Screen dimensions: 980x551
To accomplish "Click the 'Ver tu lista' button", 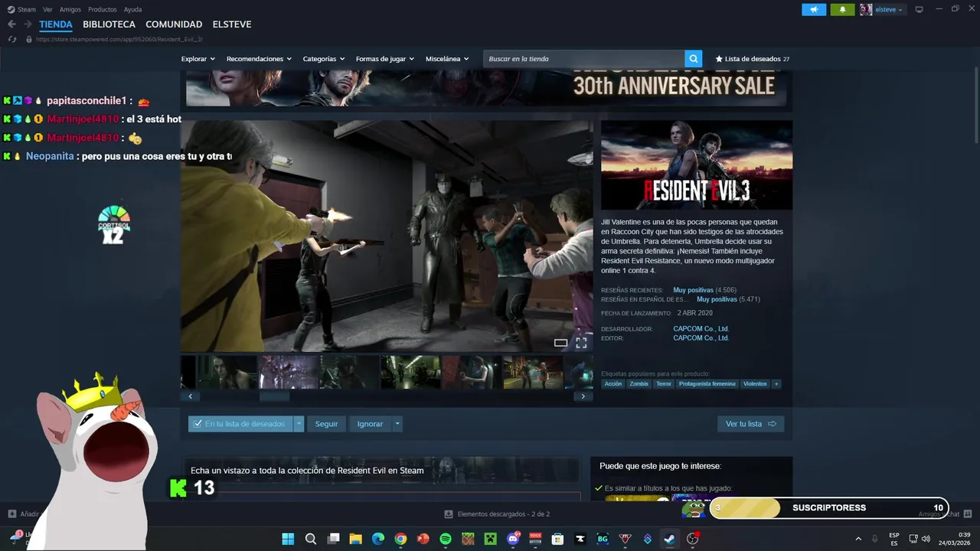I will pyautogui.click(x=750, y=424).
